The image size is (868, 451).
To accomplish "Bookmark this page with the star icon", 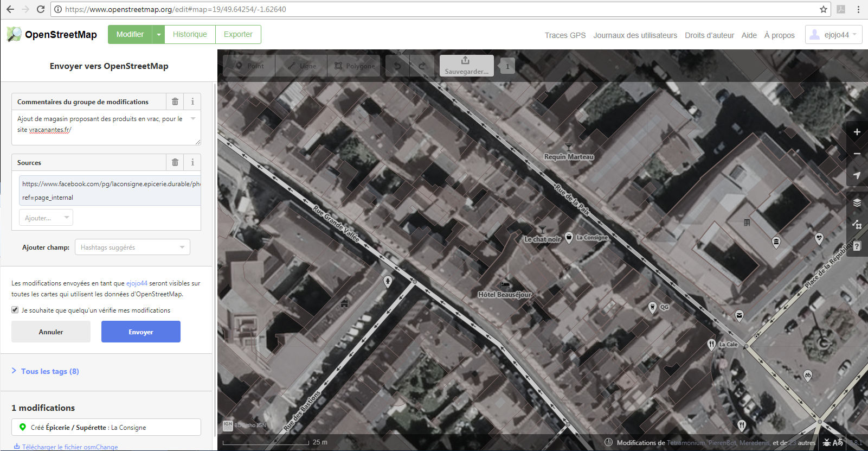I will tap(824, 9).
